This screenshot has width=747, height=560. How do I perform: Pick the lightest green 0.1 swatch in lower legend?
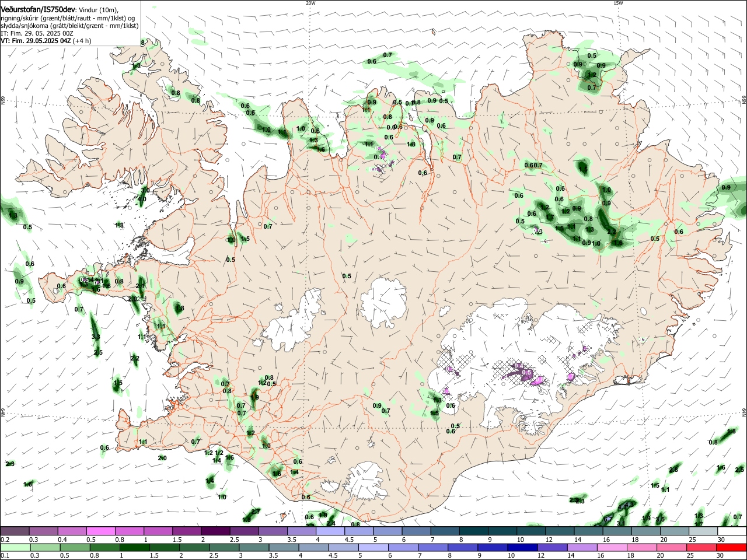tap(15, 547)
